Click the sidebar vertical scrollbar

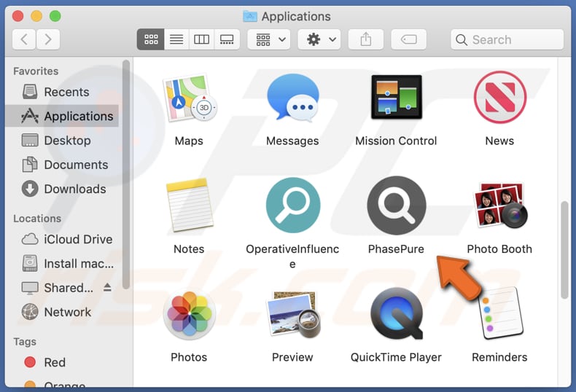pos(126,175)
